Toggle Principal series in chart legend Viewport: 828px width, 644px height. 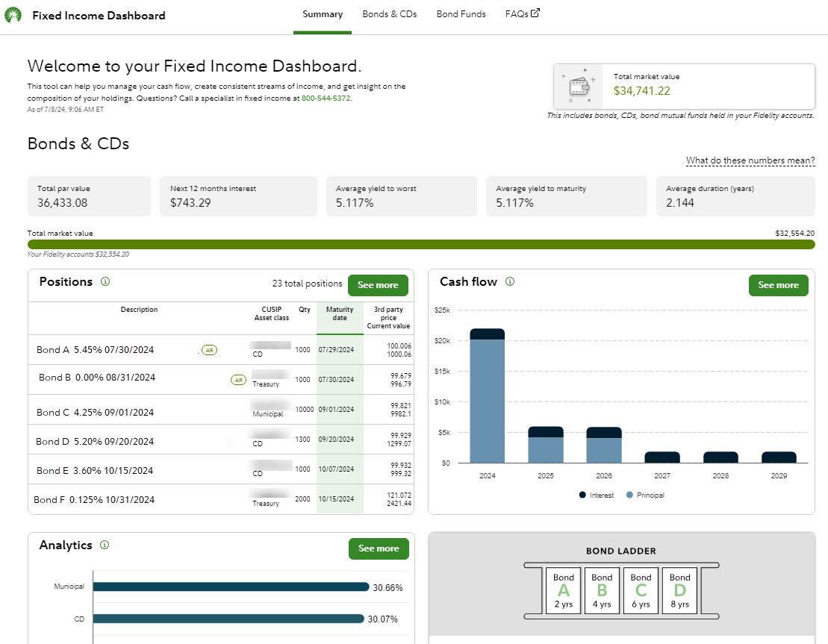[644, 495]
